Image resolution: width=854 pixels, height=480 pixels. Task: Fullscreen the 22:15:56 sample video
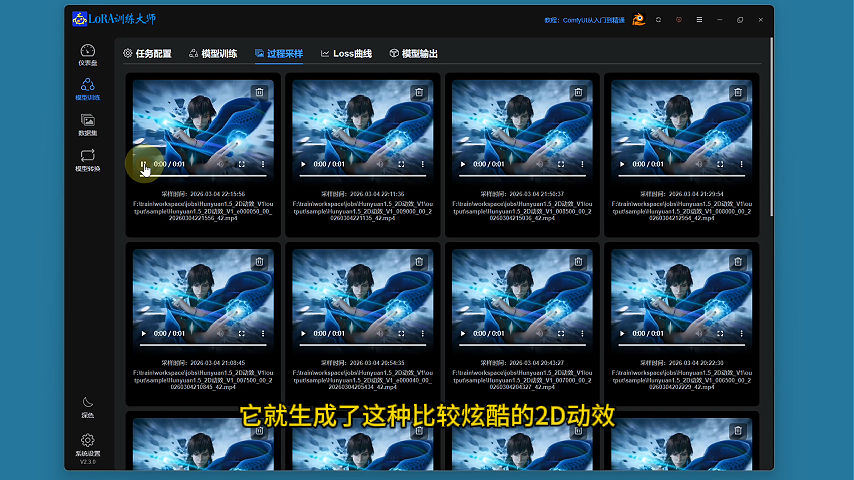[242, 164]
